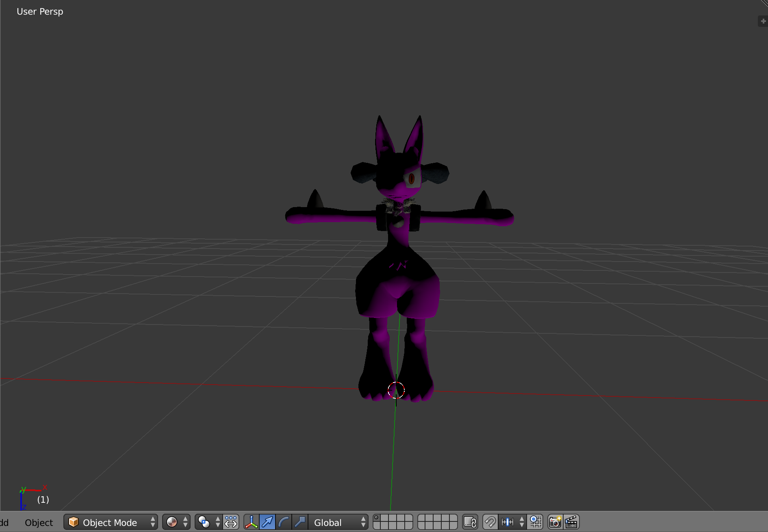768x532 pixels.
Task: Render OpenGL animation with clapperboard icon
Action: [571, 522]
